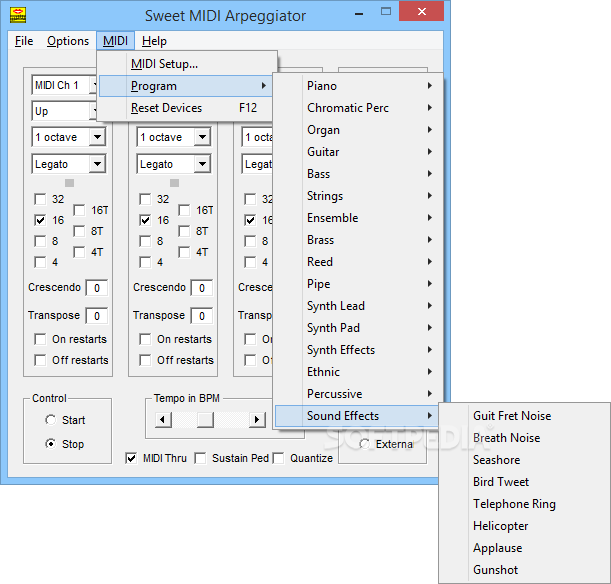The width and height of the screenshot is (611, 584).
Task: Click the tempo slider right arrow
Action: click(x=257, y=420)
